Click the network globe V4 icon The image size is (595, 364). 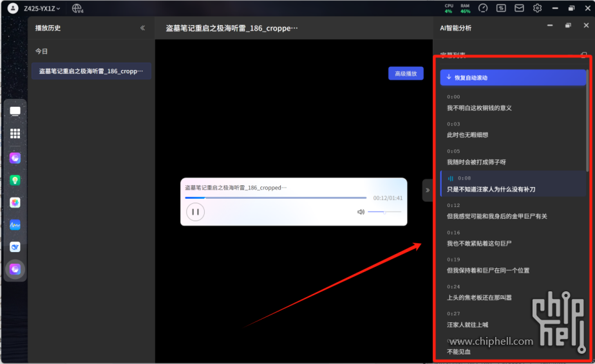click(77, 8)
